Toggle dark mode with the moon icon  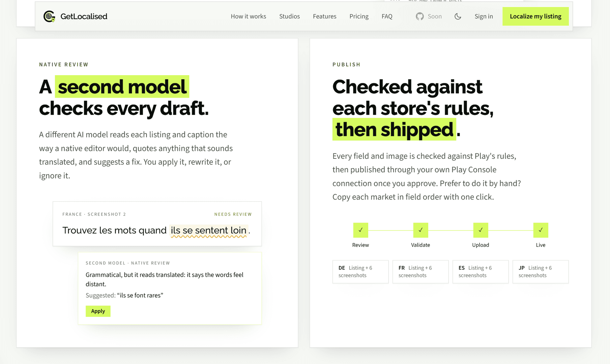[458, 16]
